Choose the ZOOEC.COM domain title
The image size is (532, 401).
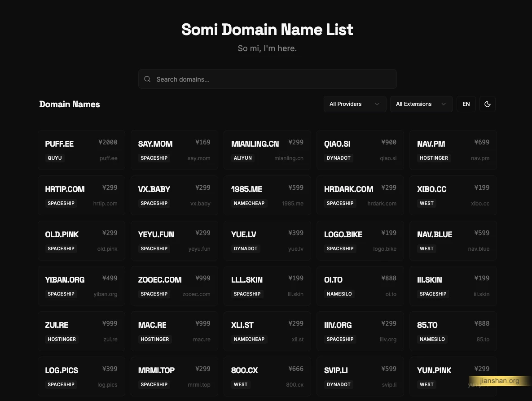coord(160,280)
